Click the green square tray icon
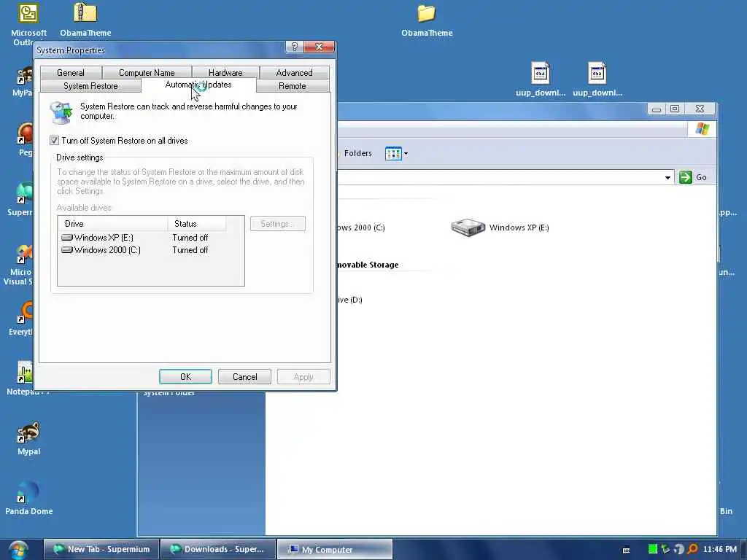This screenshot has height=560, width=747. coord(653,549)
